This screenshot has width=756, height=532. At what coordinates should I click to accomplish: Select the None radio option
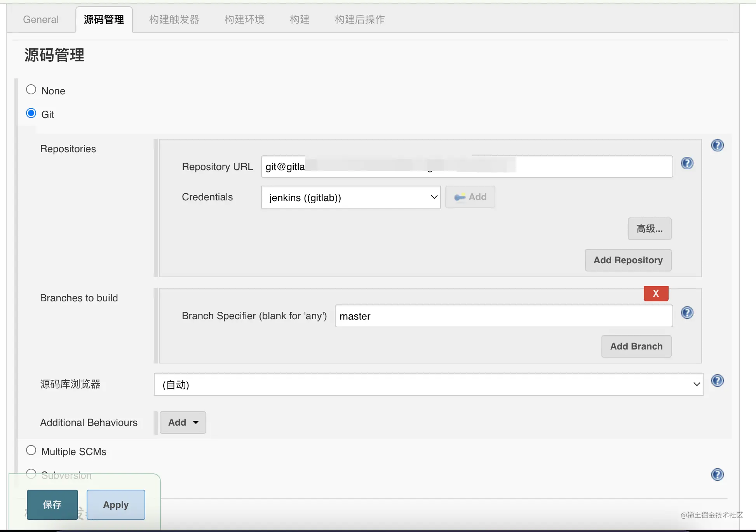(31, 90)
